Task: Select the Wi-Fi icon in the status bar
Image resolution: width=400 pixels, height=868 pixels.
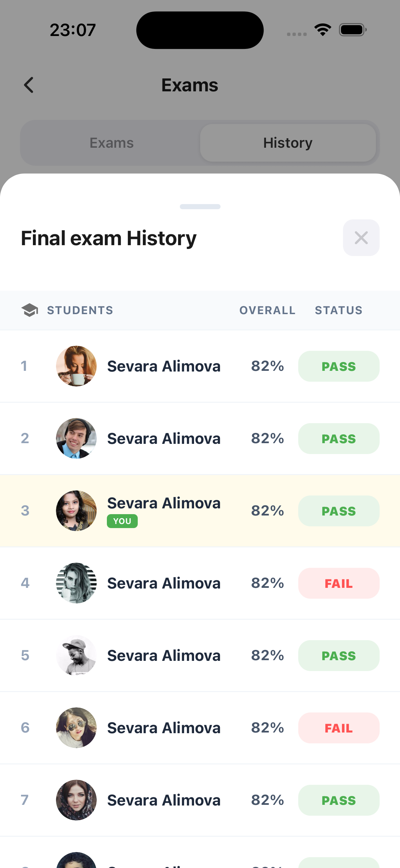Action: pos(322,30)
